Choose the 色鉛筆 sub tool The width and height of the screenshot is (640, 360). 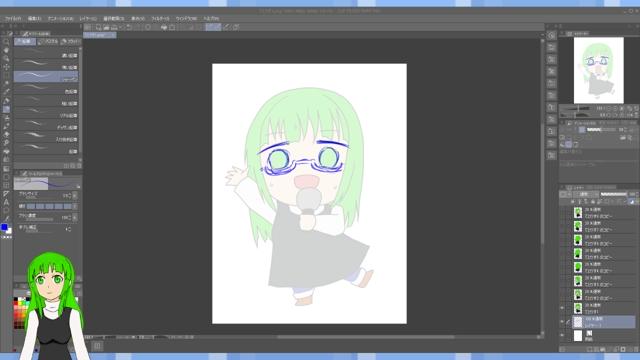tap(46, 89)
